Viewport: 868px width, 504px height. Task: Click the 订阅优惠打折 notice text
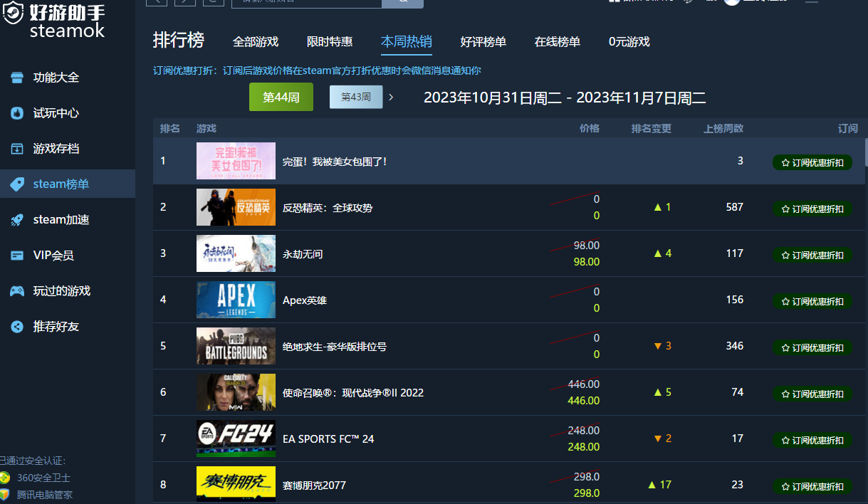point(318,70)
